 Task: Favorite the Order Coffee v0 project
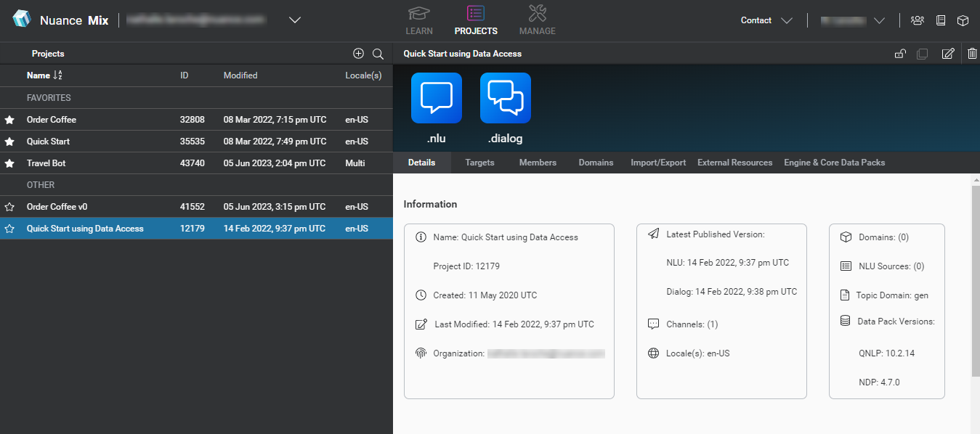pyautogui.click(x=9, y=206)
